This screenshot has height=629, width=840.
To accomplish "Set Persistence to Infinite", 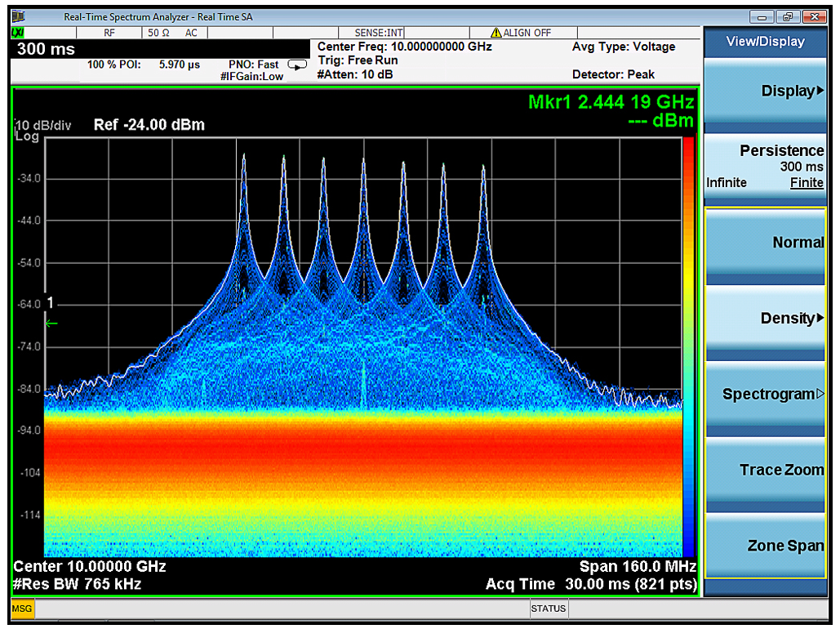I will [727, 183].
